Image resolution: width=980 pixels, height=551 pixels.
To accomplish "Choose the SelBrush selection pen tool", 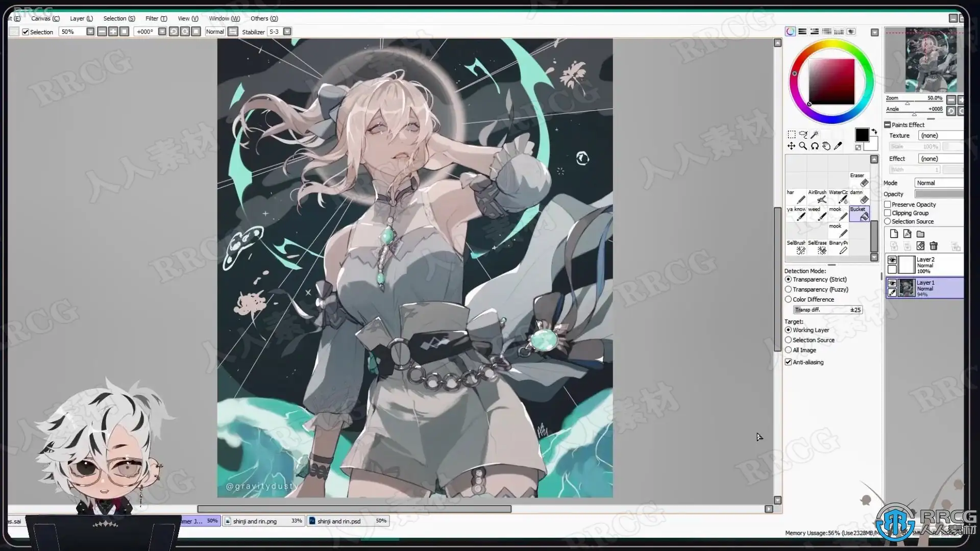I will click(x=796, y=247).
